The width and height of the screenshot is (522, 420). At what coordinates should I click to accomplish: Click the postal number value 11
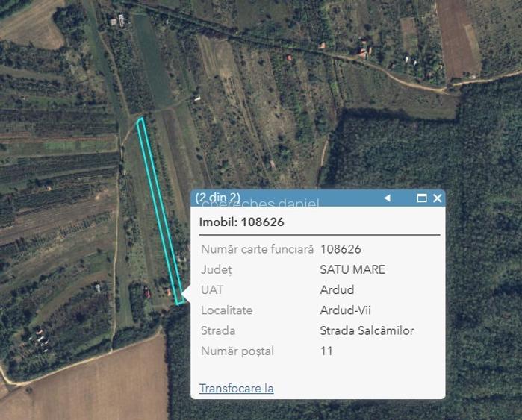[326, 351]
